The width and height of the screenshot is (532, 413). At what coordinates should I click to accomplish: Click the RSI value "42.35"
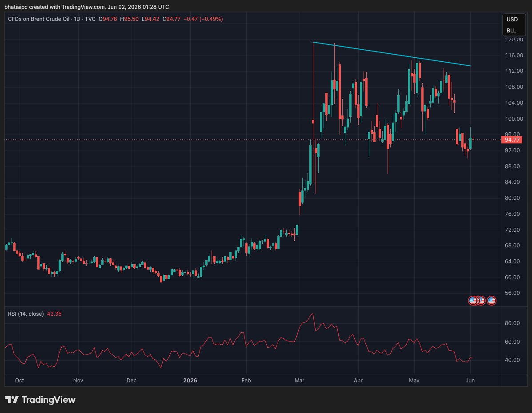tap(54, 314)
